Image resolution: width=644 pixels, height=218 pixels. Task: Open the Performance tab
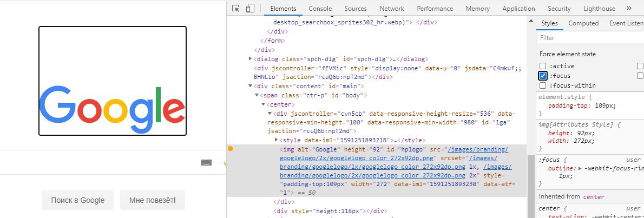435,9
